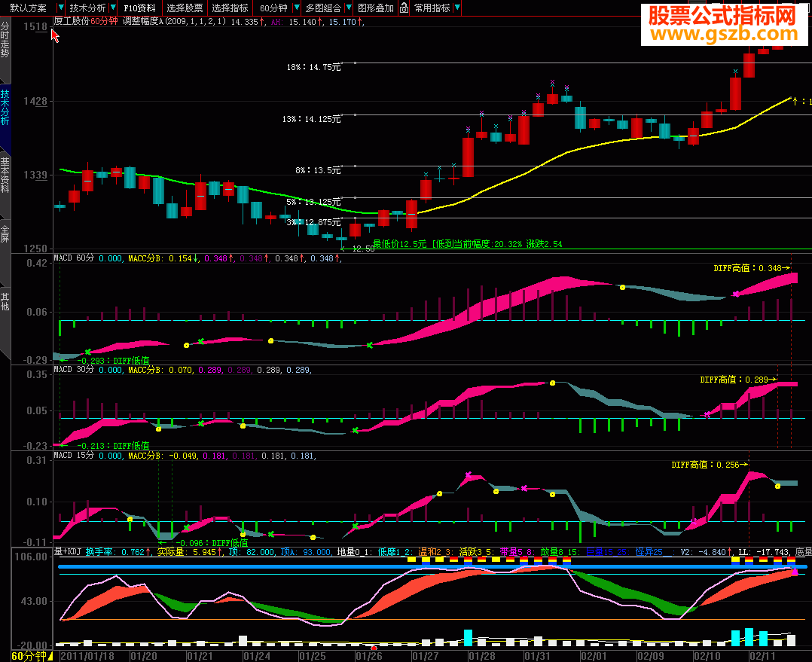Image resolution: width=812 pixels, height=662 pixels.
Task: Click the MACD 15分 panel label
Action: point(74,456)
